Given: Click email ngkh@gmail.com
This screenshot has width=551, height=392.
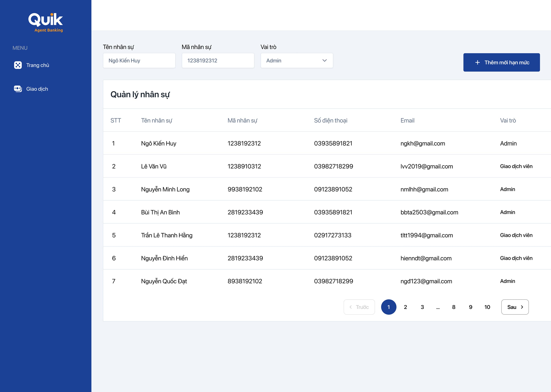Looking at the screenshot, I should 423,143.
